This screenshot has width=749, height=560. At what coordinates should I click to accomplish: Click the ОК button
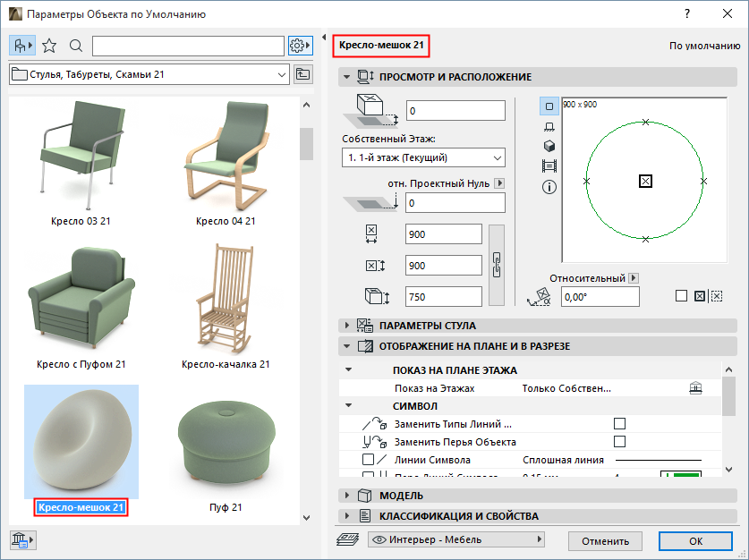point(695,541)
